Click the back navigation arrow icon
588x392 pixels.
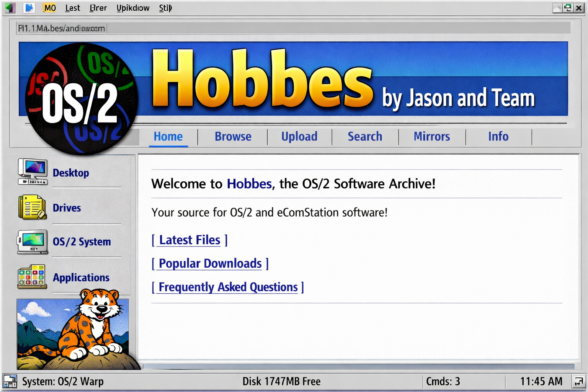pyautogui.click(x=9, y=8)
